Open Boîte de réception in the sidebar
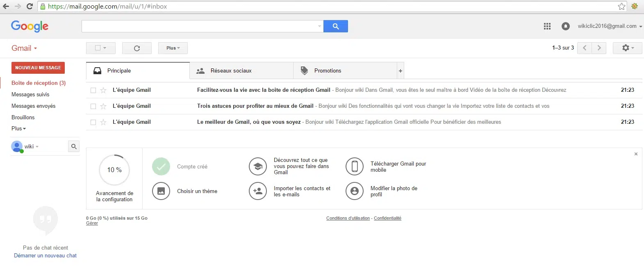 pyautogui.click(x=39, y=83)
